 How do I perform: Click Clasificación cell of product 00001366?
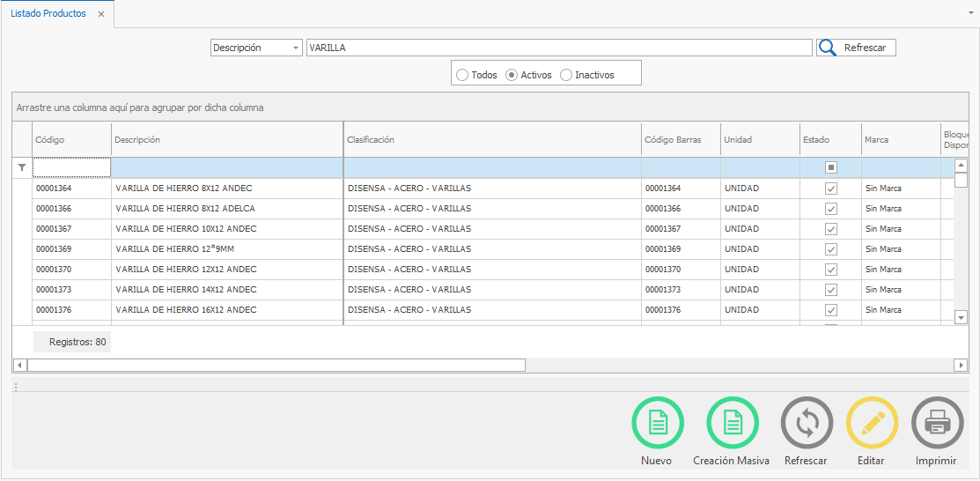click(492, 208)
